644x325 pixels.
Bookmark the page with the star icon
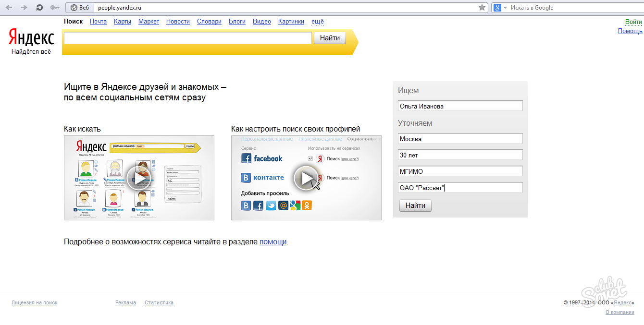click(x=482, y=8)
